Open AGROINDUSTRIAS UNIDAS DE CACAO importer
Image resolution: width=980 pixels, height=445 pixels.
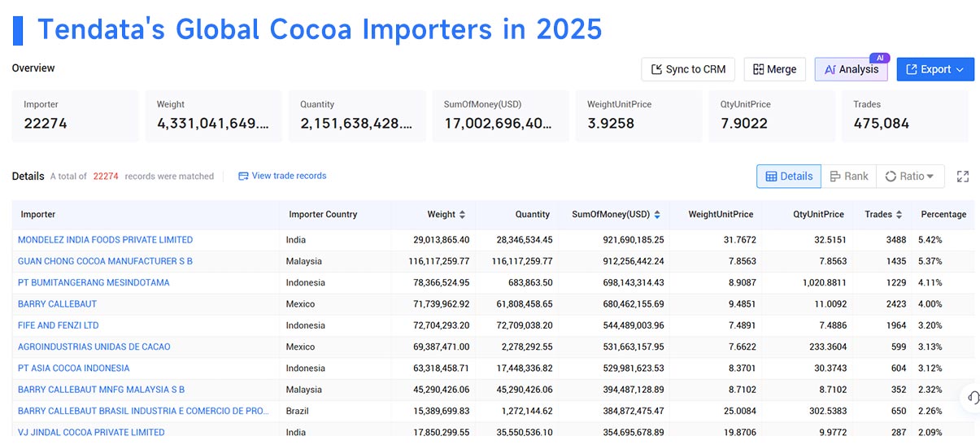click(94, 347)
